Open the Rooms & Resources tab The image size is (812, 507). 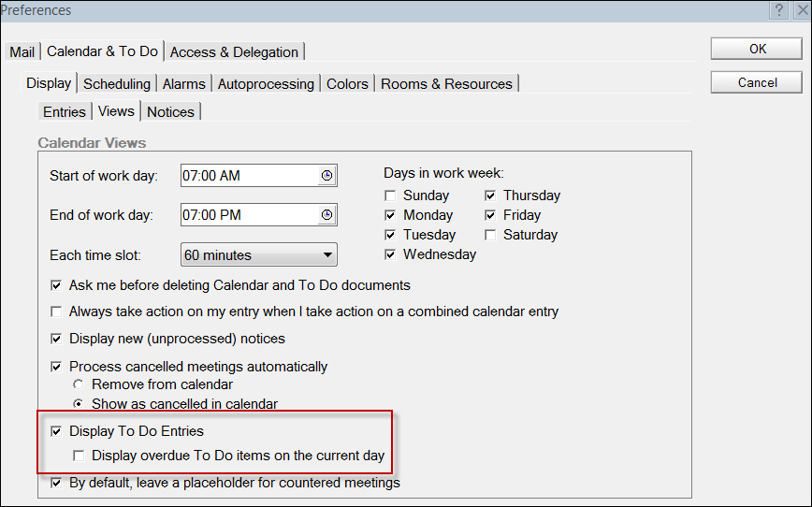[x=446, y=84]
